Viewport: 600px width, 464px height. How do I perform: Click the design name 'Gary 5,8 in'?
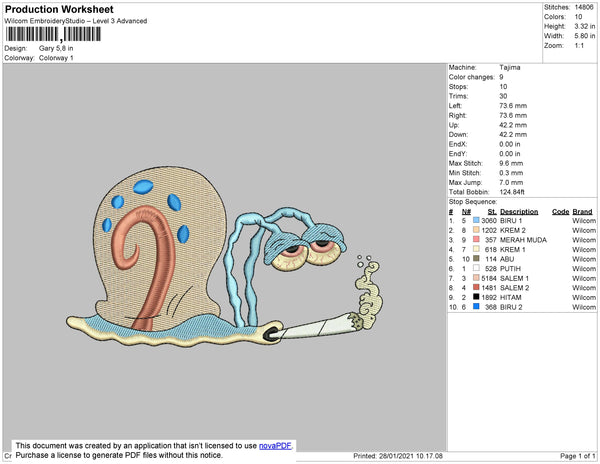pyautogui.click(x=56, y=48)
